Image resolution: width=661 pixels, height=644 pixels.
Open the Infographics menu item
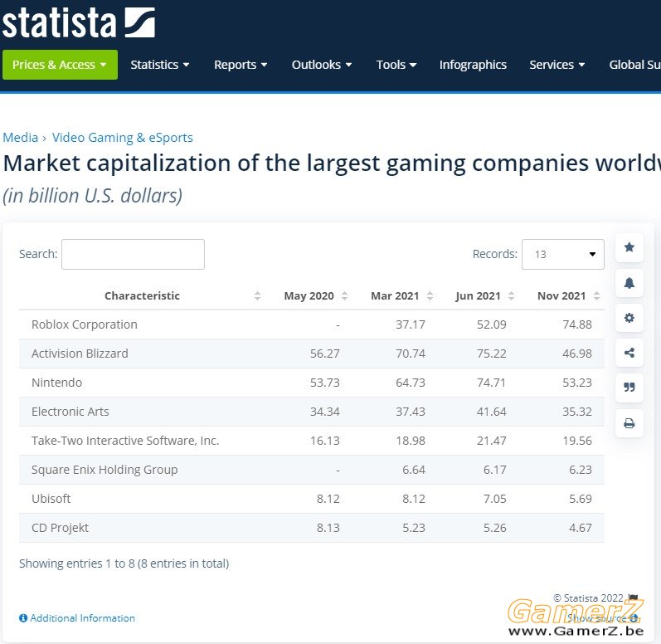tap(473, 65)
